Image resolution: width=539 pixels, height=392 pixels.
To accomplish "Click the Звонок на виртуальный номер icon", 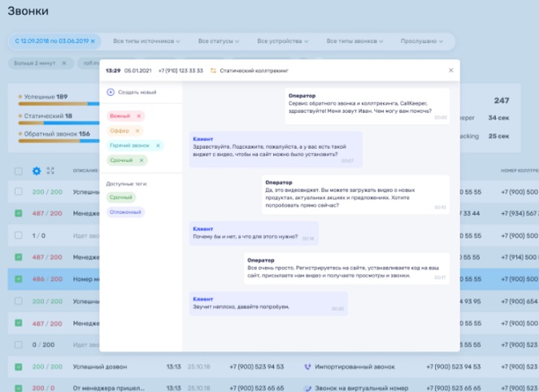I will pyautogui.click(x=307, y=388).
